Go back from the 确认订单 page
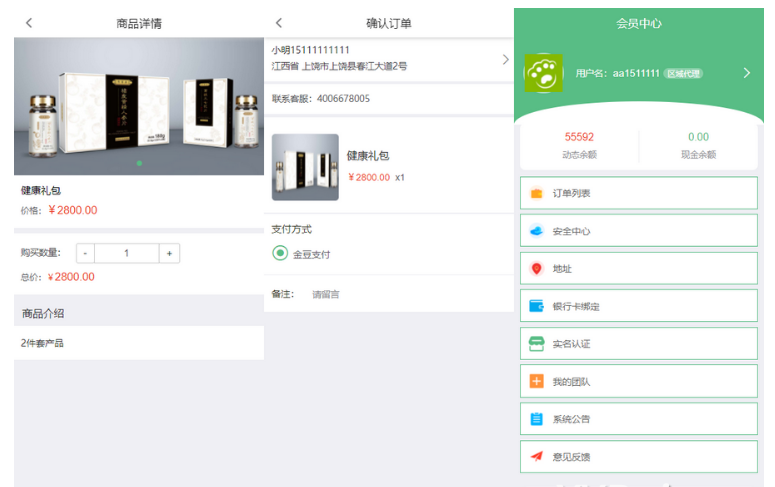Image resolution: width=775 pixels, height=487 pixels. (x=279, y=23)
